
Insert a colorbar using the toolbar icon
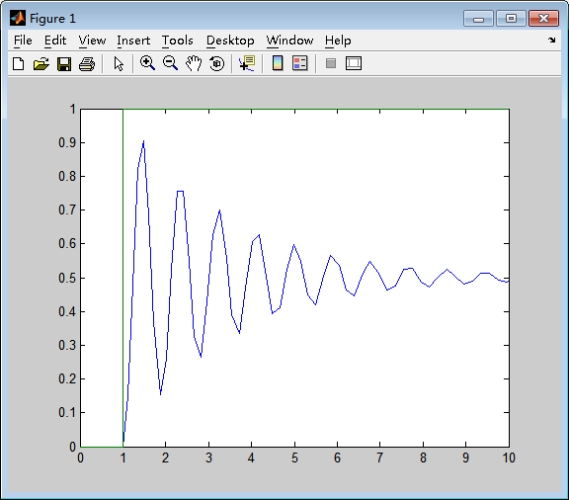(x=278, y=63)
